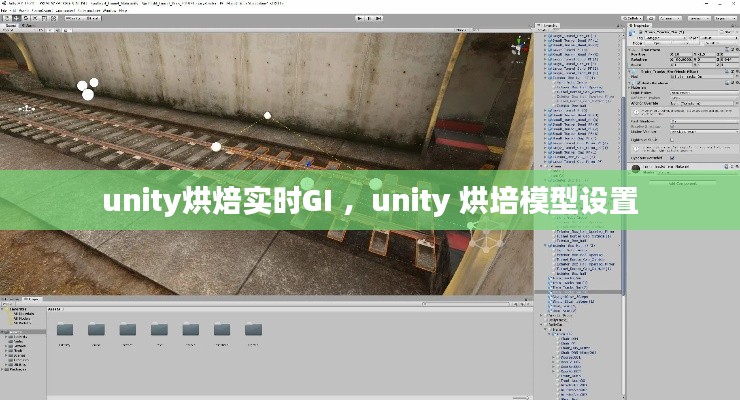Open the File menu

(4, 10)
